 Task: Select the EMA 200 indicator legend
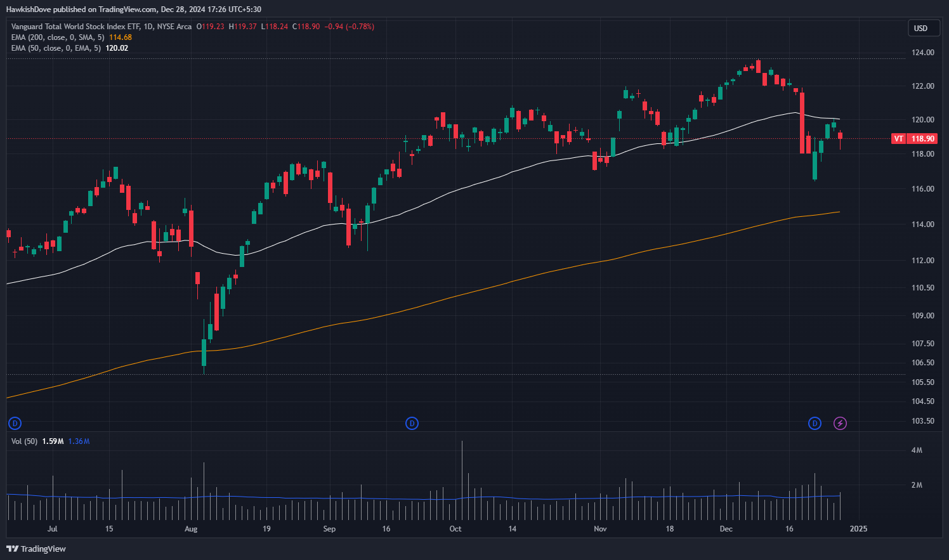click(58, 37)
